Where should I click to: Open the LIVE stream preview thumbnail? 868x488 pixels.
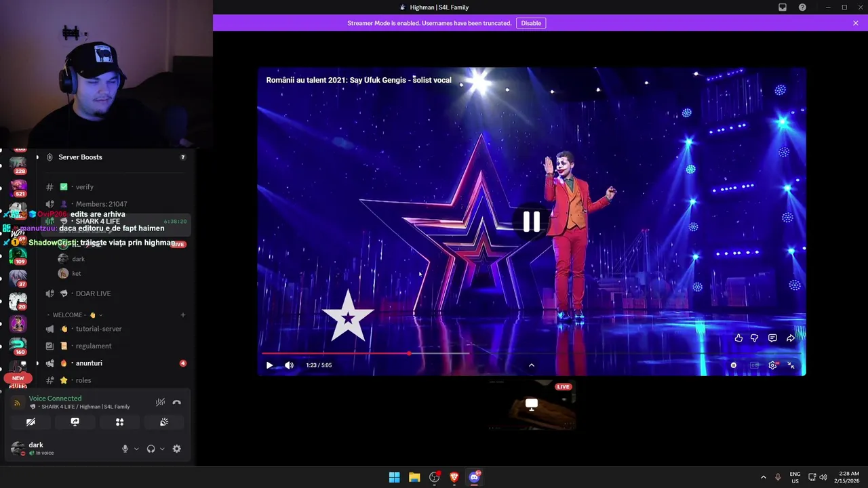pos(531,405)
